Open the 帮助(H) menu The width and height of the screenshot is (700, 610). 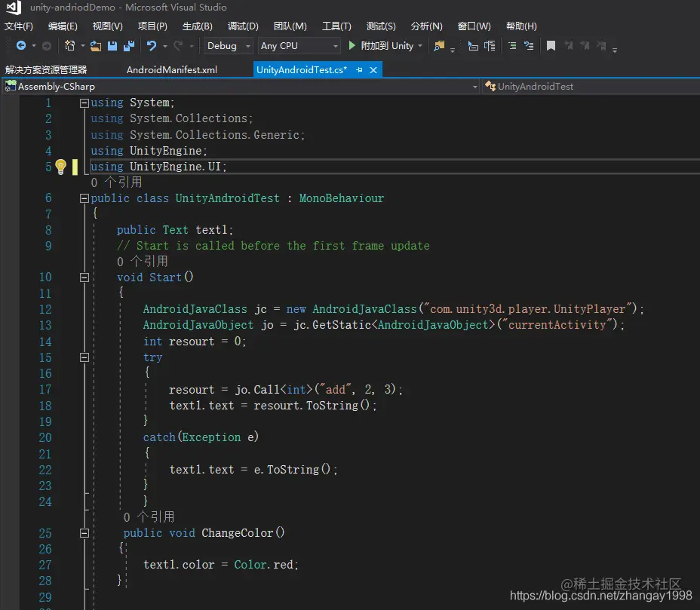click(x=521, y=26)
